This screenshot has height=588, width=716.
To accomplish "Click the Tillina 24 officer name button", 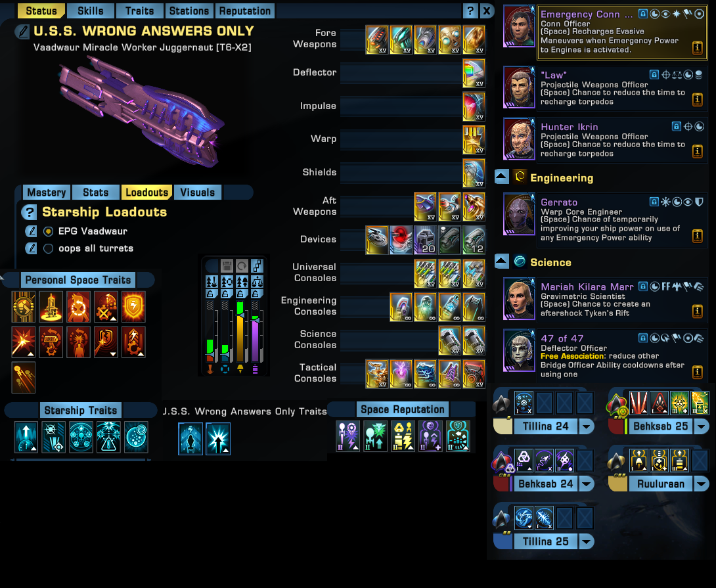I will [546, 427].
